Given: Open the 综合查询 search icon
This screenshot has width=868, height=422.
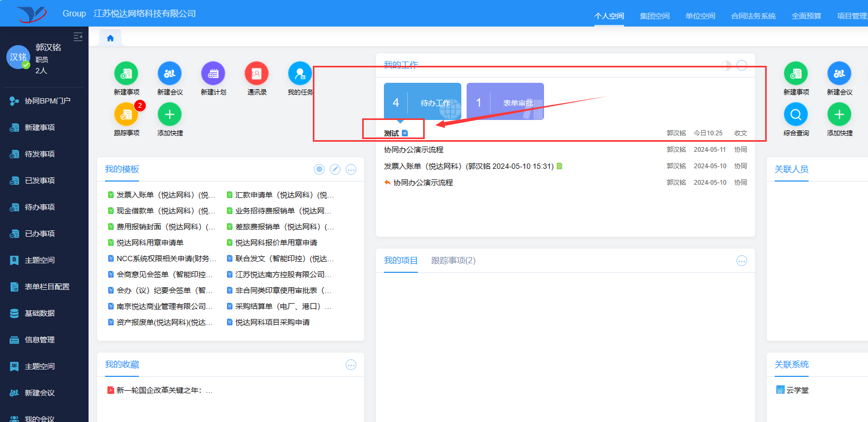Looking at the screenshot, I should [x=796, y=115].
